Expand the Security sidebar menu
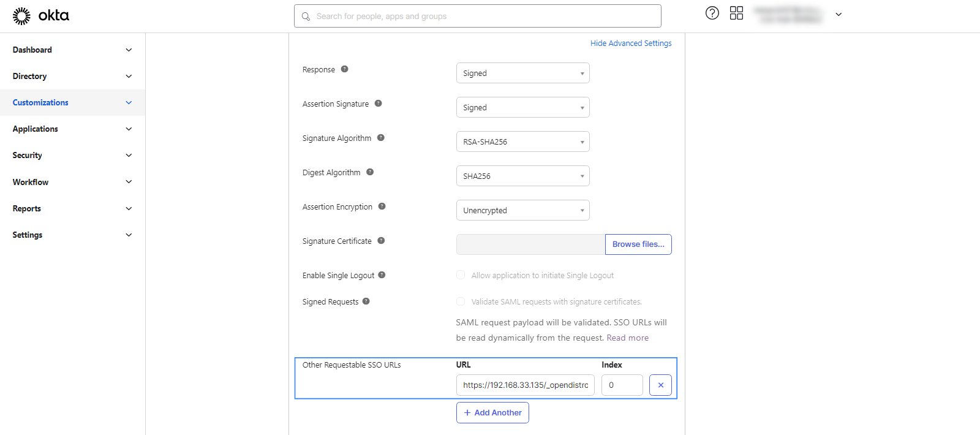Screen dimensions: 980x435 72,156
